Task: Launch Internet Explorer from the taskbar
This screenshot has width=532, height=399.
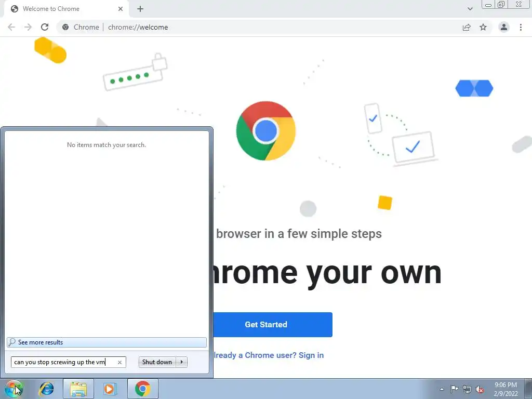Action: [x=46, y=389]
